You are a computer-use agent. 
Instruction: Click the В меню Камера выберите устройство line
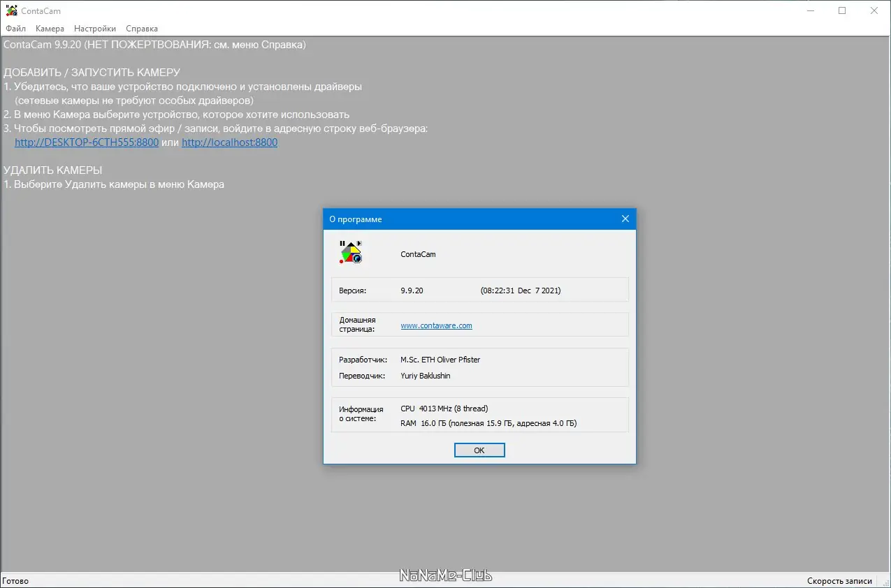click(177, 115)
